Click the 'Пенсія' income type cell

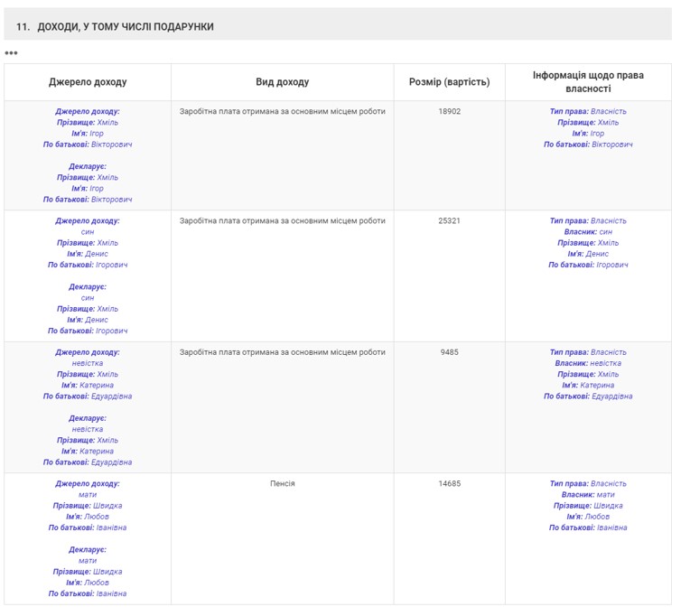(282, 484)
